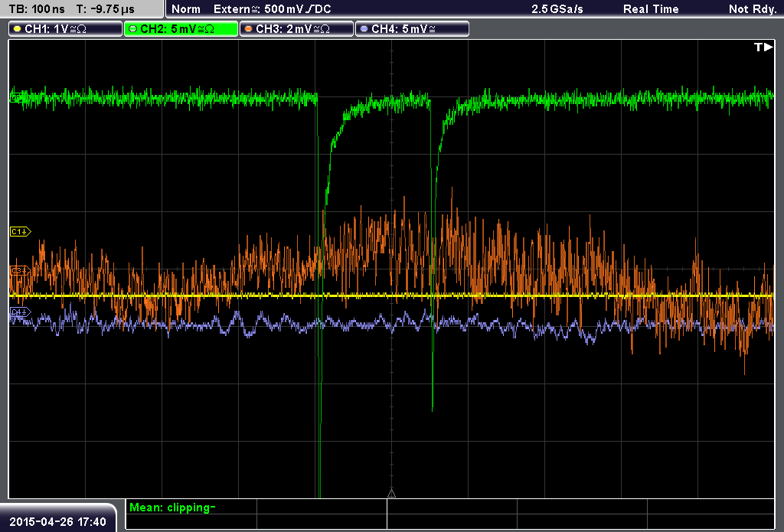Click the green circle in CH2 tab
Viewport: 784px width, 532px height.
(x=133, y=29)
